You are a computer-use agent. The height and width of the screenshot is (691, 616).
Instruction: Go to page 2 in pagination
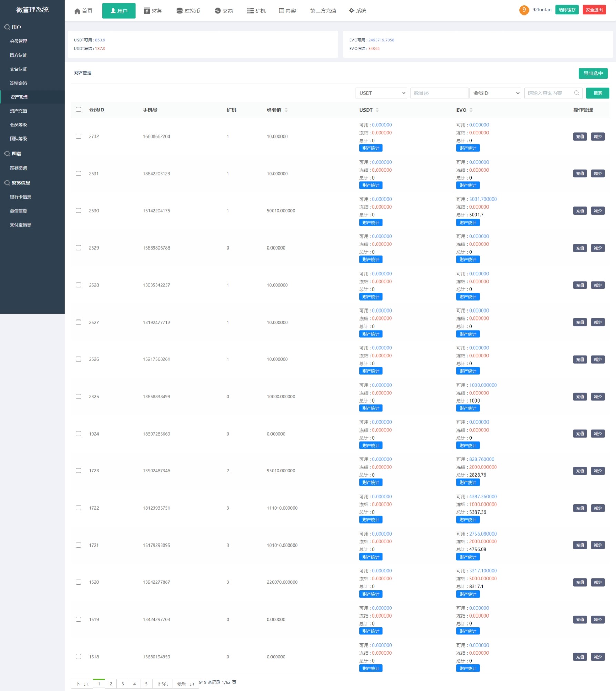[111, 684]
